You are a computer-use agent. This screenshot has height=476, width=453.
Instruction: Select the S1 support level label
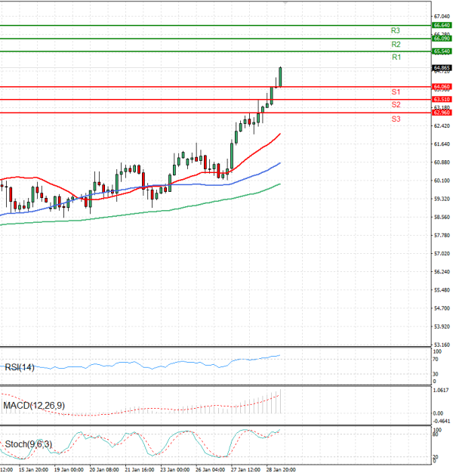(x=396, y=91)
